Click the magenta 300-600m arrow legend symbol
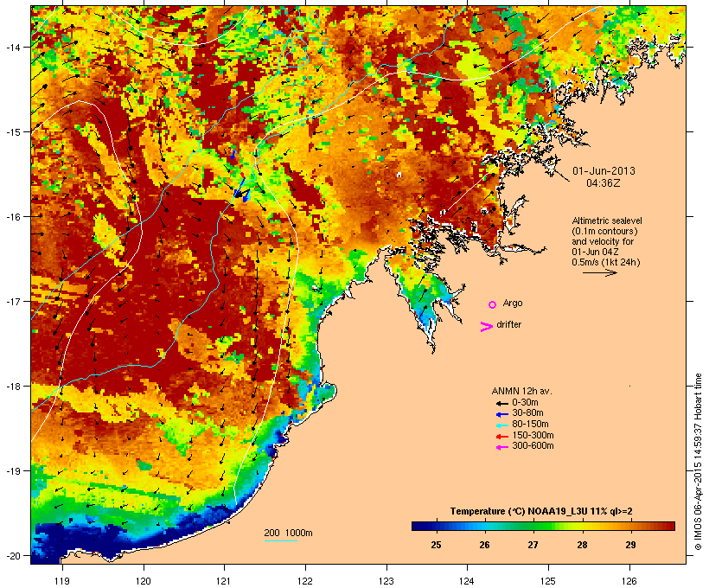This screenshot has width=709, height=588. [501, 447]
